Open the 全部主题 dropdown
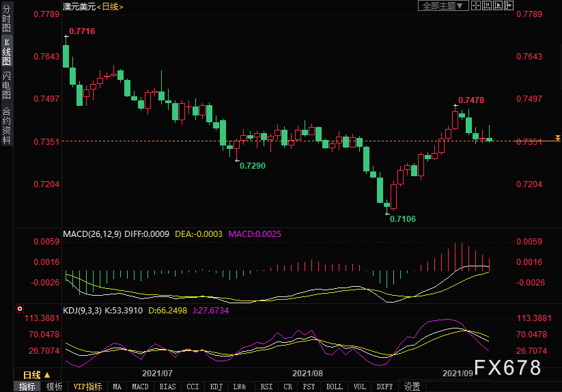This screenshot has height=392, width=562. coord(442,5)
